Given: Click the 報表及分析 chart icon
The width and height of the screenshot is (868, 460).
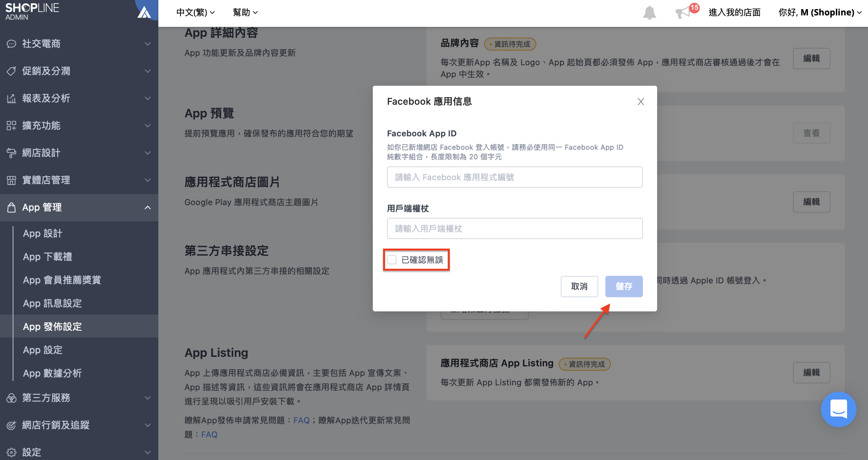Looking at the screenshot, I should point(11,98).
